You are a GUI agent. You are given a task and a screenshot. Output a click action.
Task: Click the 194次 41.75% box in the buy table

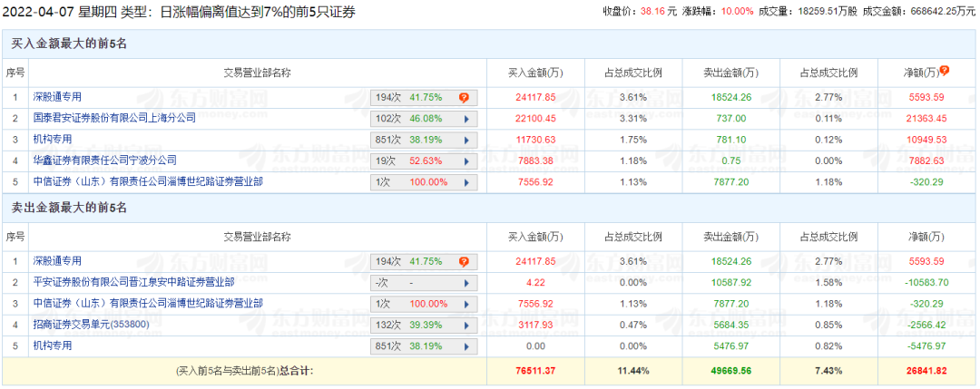pyautogui.click(x=413, y=97)
